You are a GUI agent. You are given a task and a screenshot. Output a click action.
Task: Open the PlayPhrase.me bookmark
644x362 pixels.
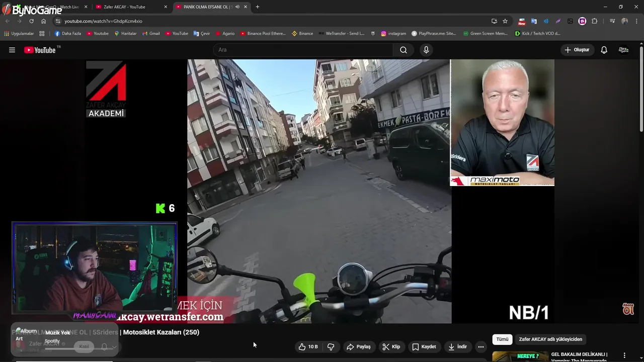[x=434, y=34]
